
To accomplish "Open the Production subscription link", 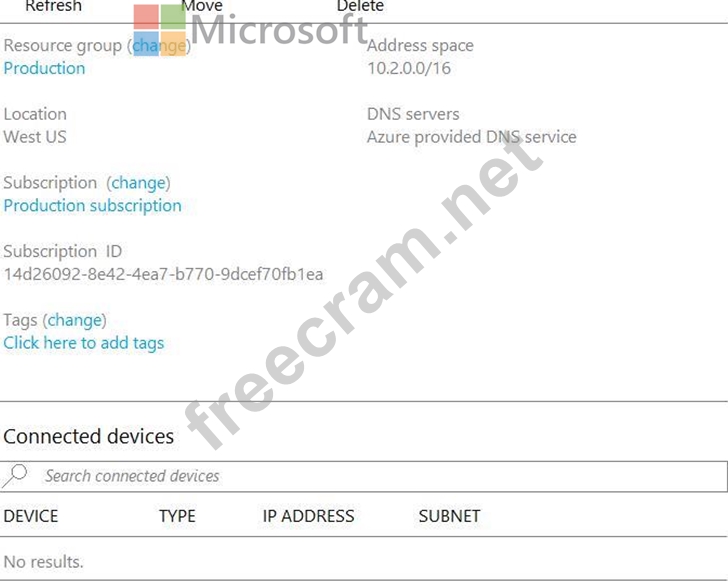I will 92,206.
